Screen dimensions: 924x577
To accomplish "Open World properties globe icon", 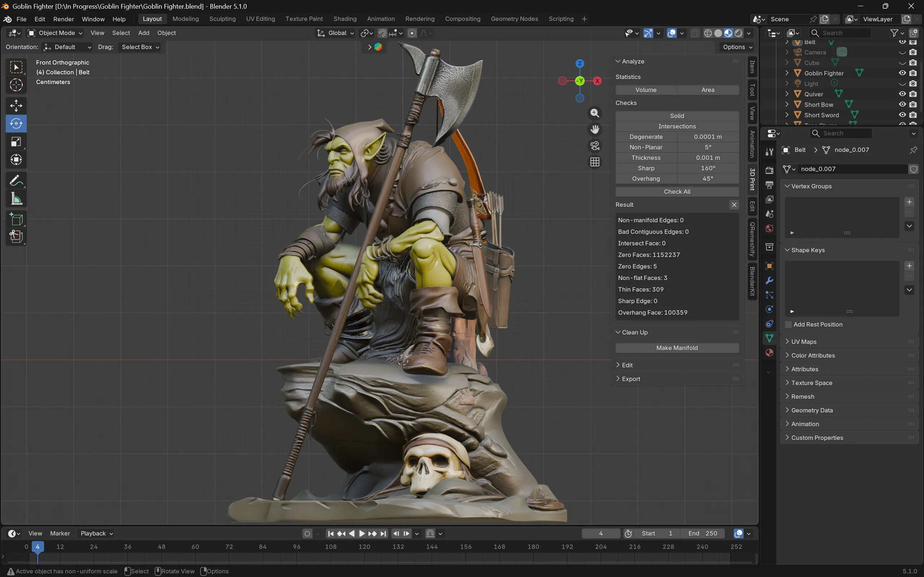I will (769, 228).
